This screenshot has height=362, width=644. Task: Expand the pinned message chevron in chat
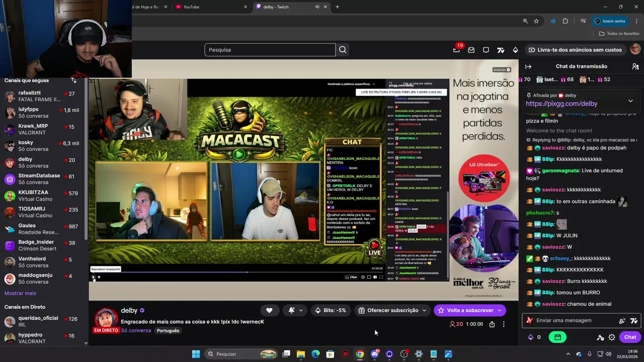630,101
